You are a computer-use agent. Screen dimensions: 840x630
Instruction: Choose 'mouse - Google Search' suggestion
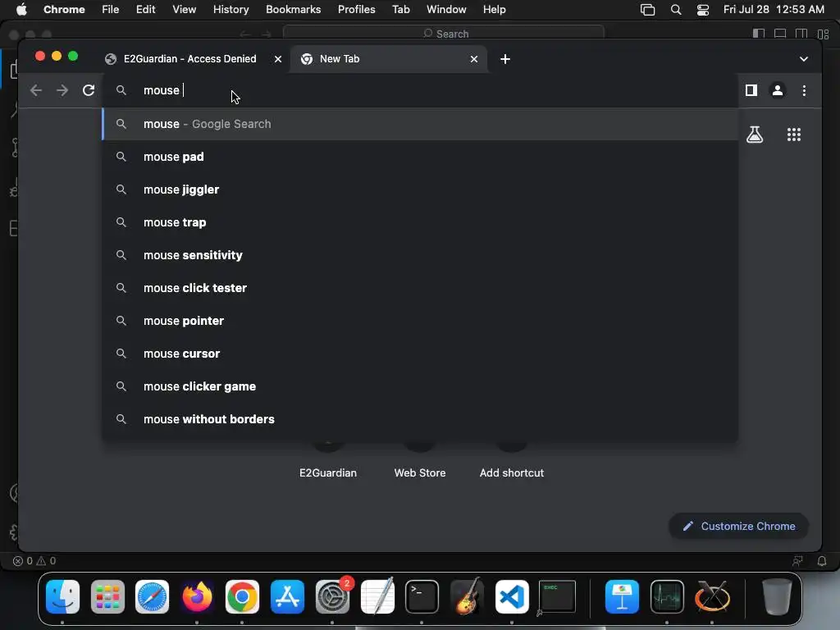pyautogui.click(x=420, y=125)
